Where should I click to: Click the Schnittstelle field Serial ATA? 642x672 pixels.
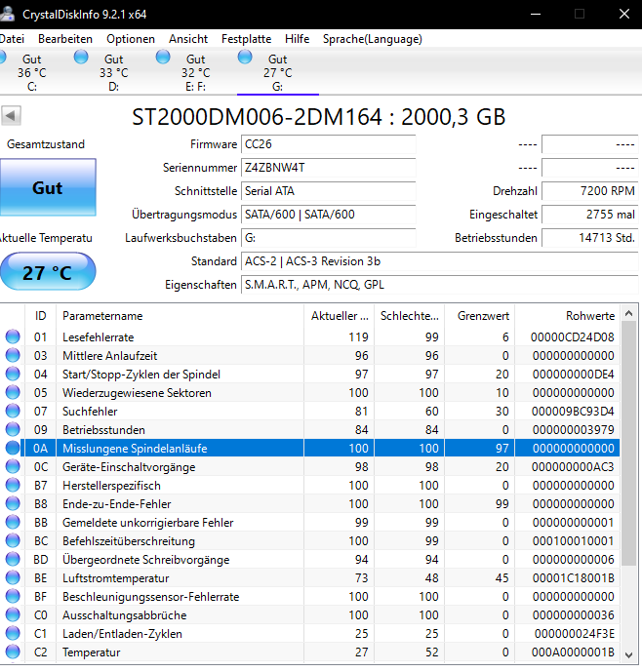(x=329, y=191)
